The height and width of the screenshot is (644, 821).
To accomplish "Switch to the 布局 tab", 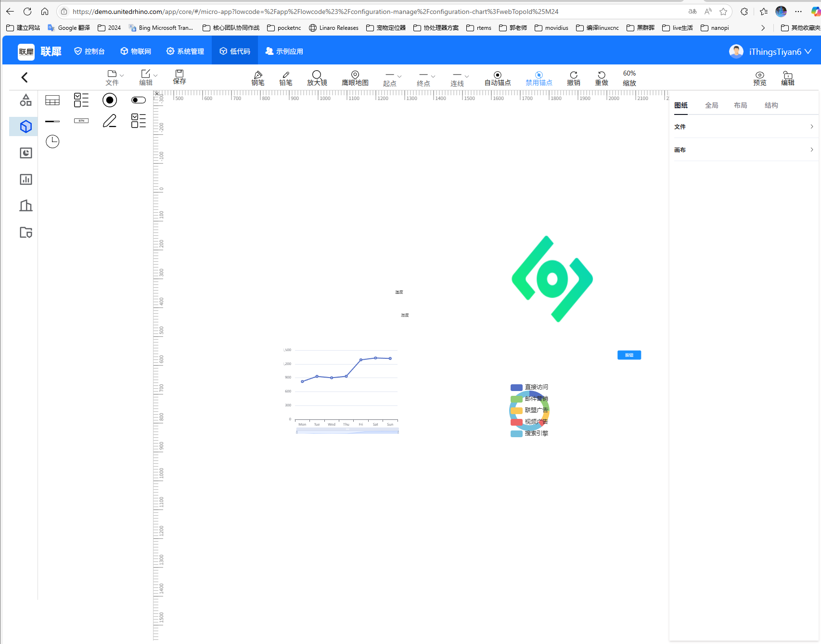I will (x=741, y=105).
